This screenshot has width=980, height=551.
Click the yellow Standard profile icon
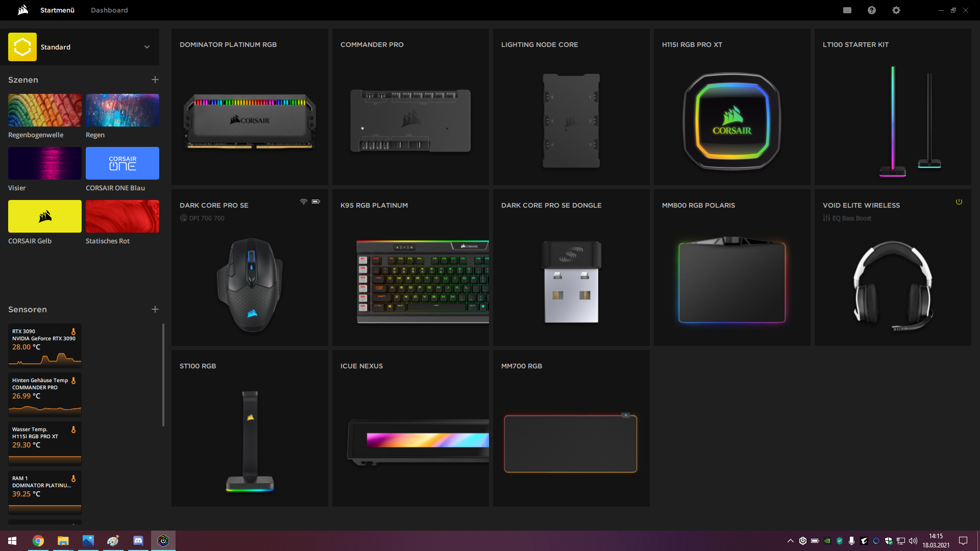[22, 47]
